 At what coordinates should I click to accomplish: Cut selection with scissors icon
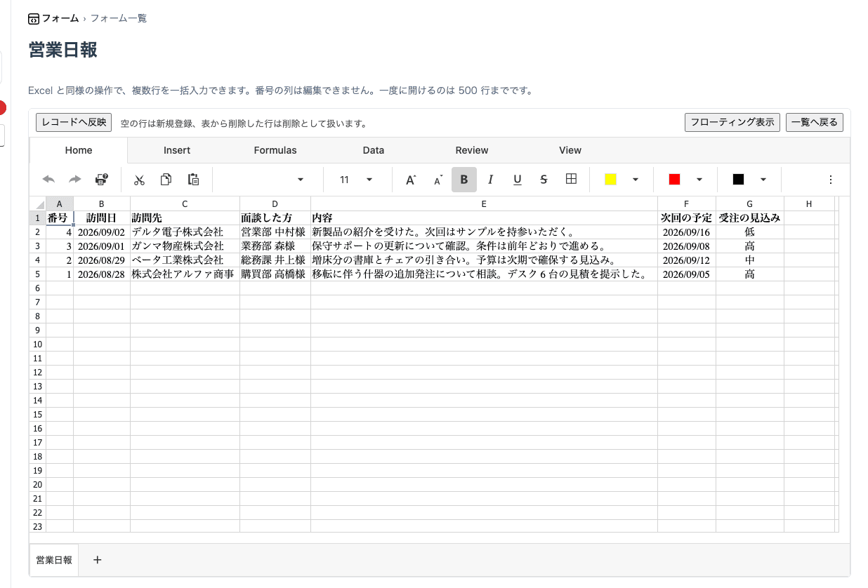(x=139, y=180)
